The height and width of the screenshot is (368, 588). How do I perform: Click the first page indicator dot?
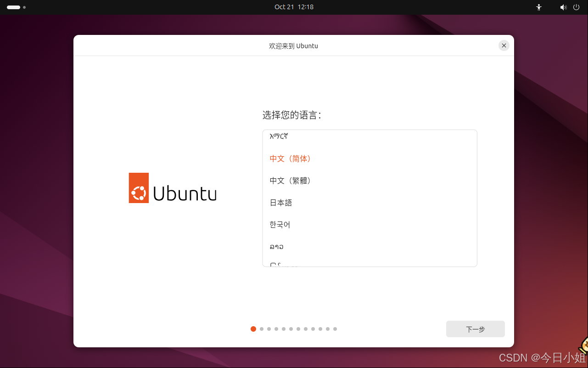pos(253,329)
